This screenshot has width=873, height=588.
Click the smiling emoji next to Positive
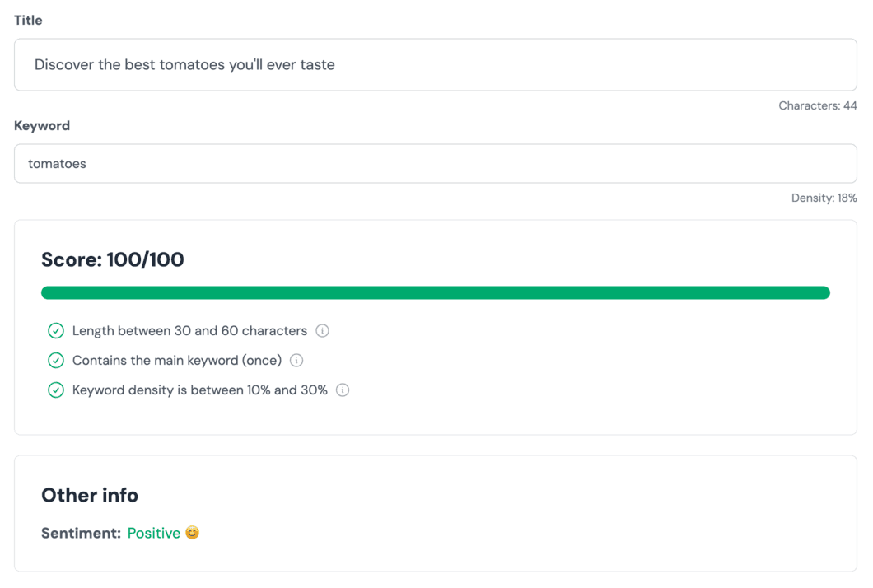click(192, 533)
